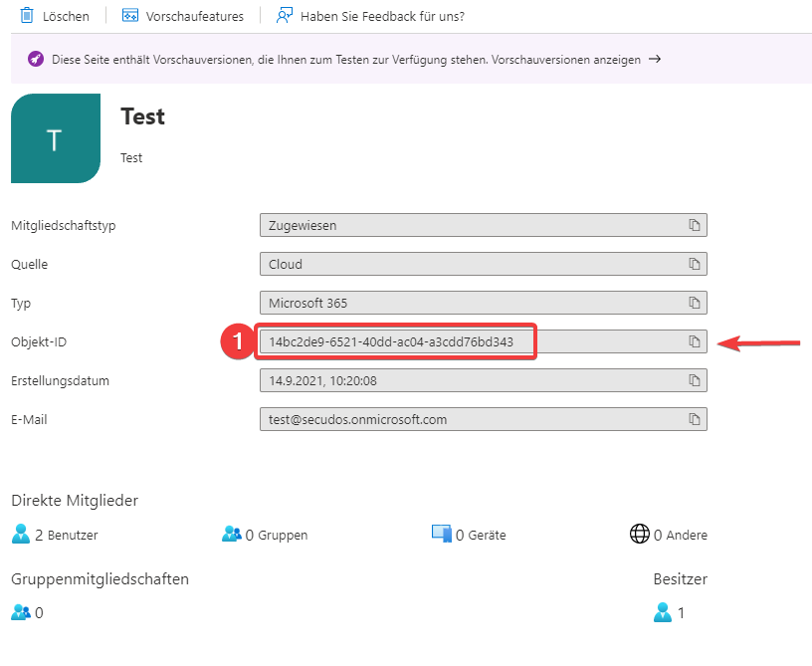Click inside the Objekt-ID field
812x666 pixels.
(x=398, y=342)
